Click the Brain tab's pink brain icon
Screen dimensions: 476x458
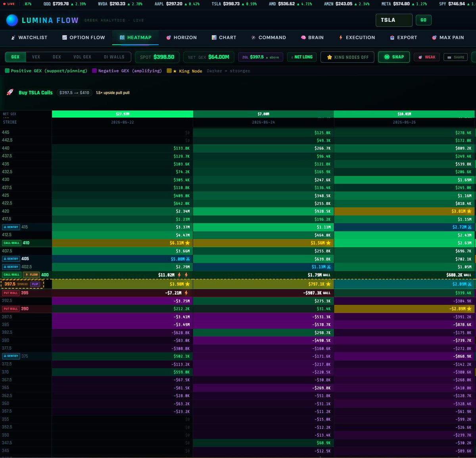pyautogui.click(x=303, y=37)
